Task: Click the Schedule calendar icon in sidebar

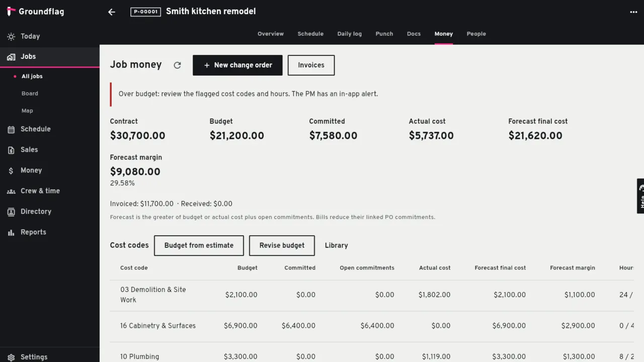Action: pos(11,129)
